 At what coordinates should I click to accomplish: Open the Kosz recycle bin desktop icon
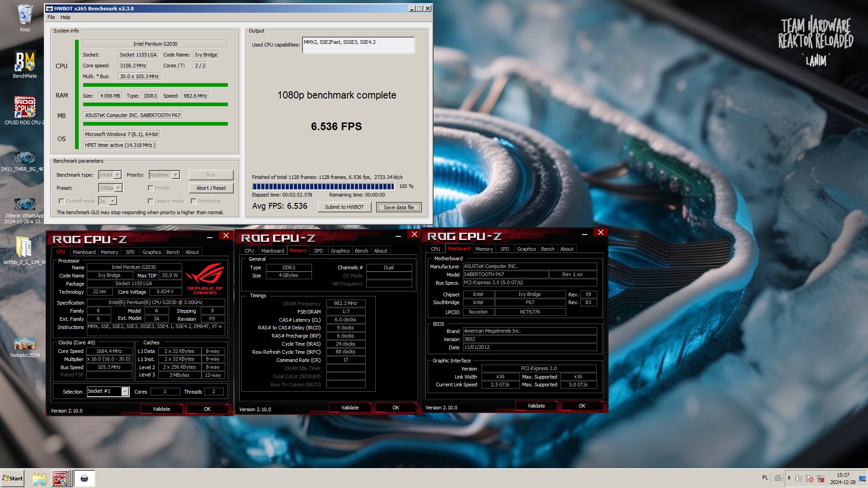pos(25,18)
